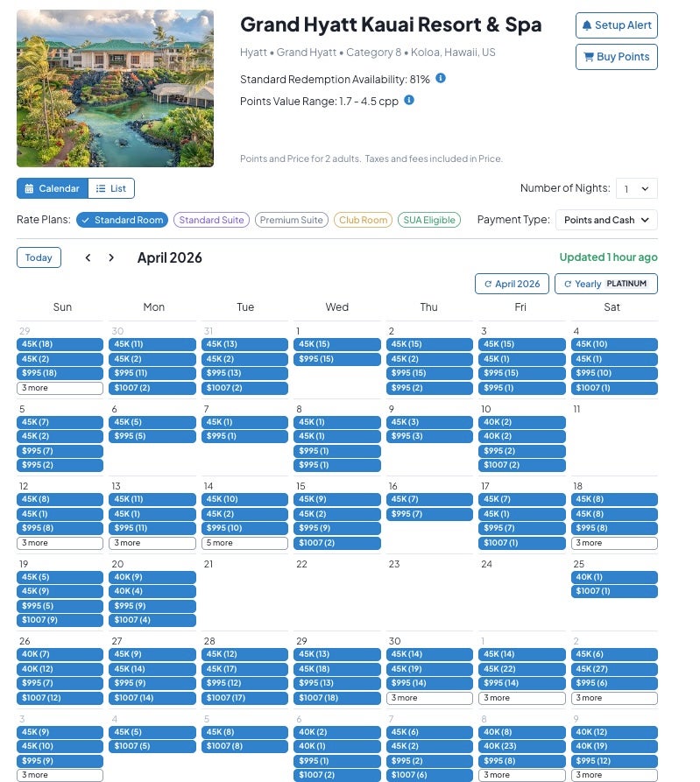The height and width of the screenshot is (782, 700).
Task: Select the 40K (1) rate on April 25
Action: (613, 577)
